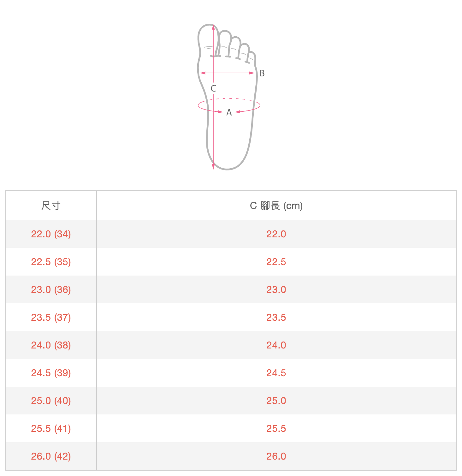Screen dimensions: 462x476
Task: Choose size 23.0 (36) row
Action: [231, 289]
